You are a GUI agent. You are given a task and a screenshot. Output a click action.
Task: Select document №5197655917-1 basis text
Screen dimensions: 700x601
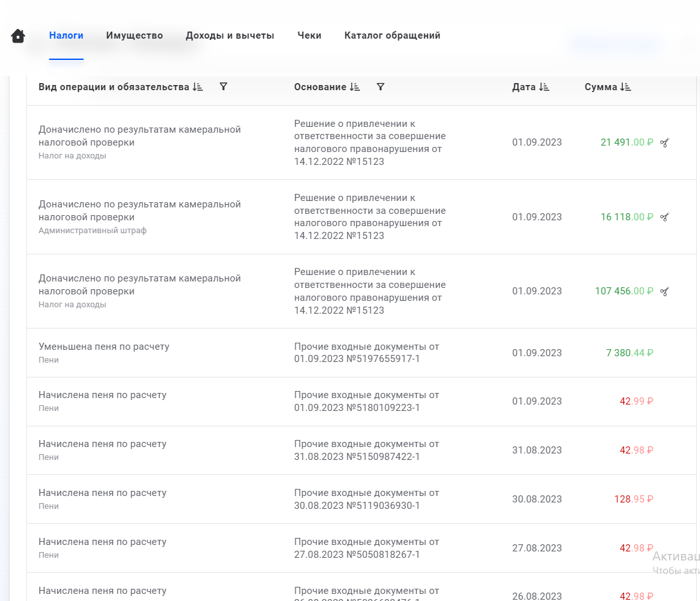[366, 353]
